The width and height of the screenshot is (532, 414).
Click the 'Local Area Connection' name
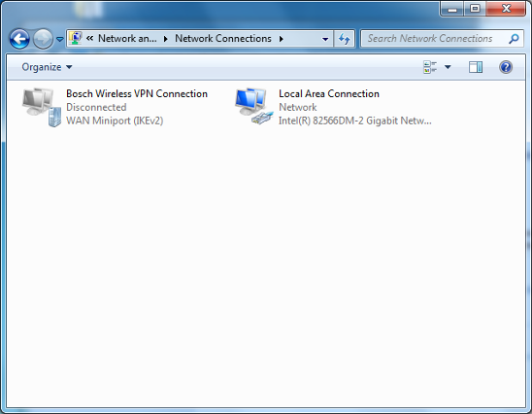[x=329, y=93]
